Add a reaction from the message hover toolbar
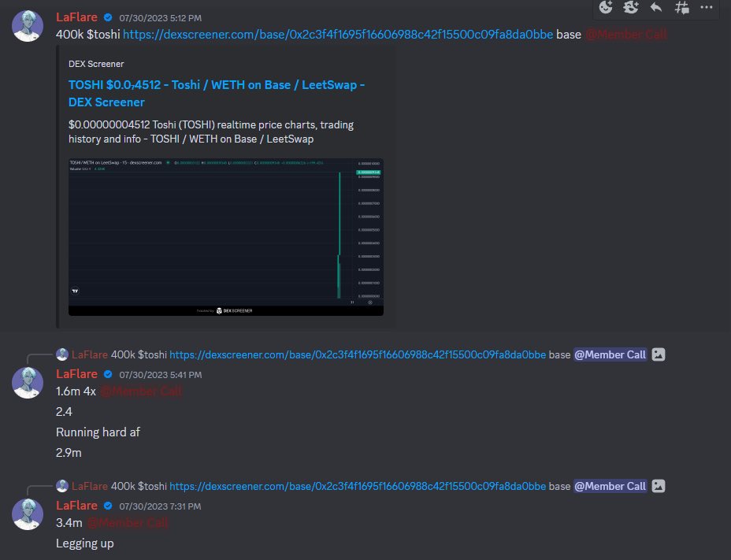731x560 pixels. point(606,7)
